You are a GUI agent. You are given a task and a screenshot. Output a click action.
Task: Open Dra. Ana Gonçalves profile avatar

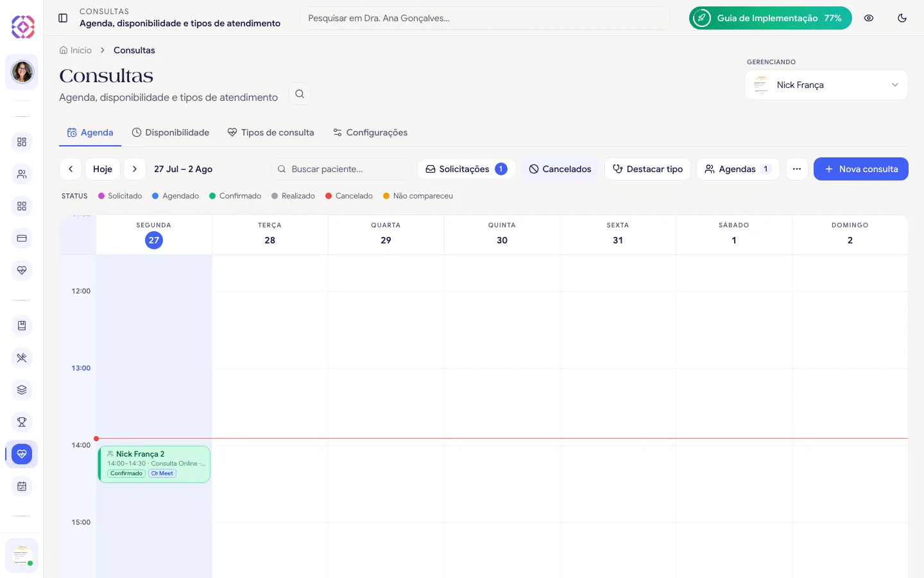pyautogui.click(x=22, y=71)
